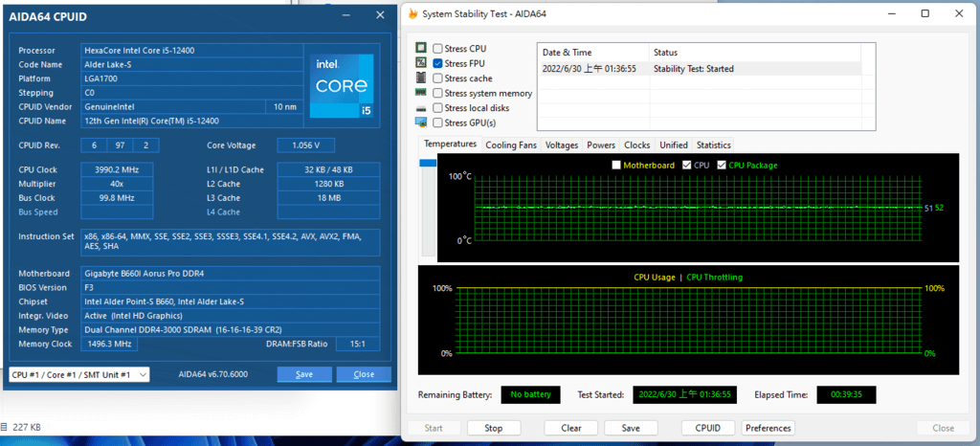The image size is (980, 446).
Task: Click the Chipset Intel Alder Point-S B660 field
Action: click(231, 301)
